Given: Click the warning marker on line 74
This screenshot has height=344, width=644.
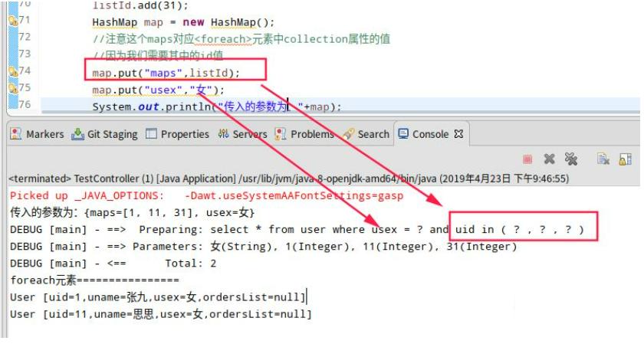Looking at the screenshot, I should [x=13, y=71].
